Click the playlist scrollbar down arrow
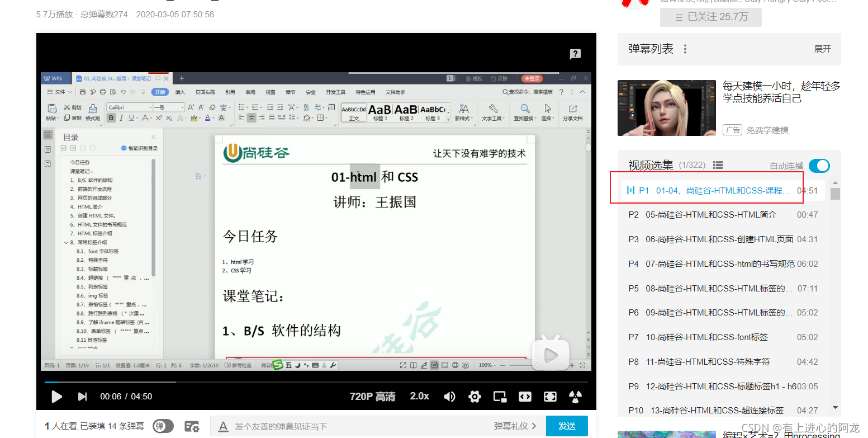The width and height of the screenshot is (868, 438). [x=835, y=408]
